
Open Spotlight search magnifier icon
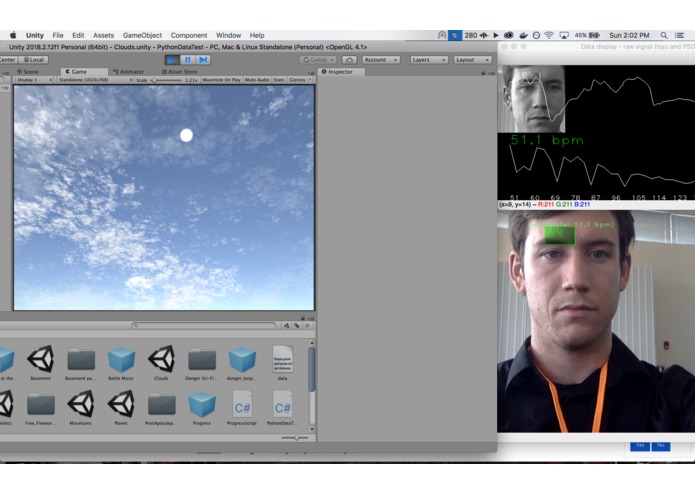(x=664, y=35)
